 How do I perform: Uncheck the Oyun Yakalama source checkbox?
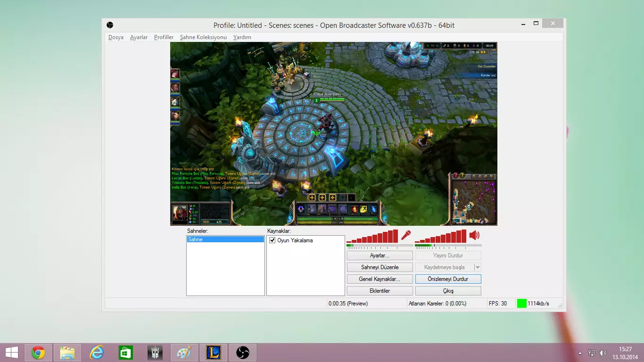pos(272,240)
